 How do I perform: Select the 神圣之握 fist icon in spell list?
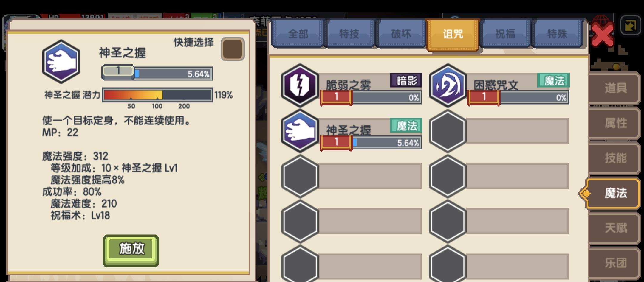coord(300,131)
